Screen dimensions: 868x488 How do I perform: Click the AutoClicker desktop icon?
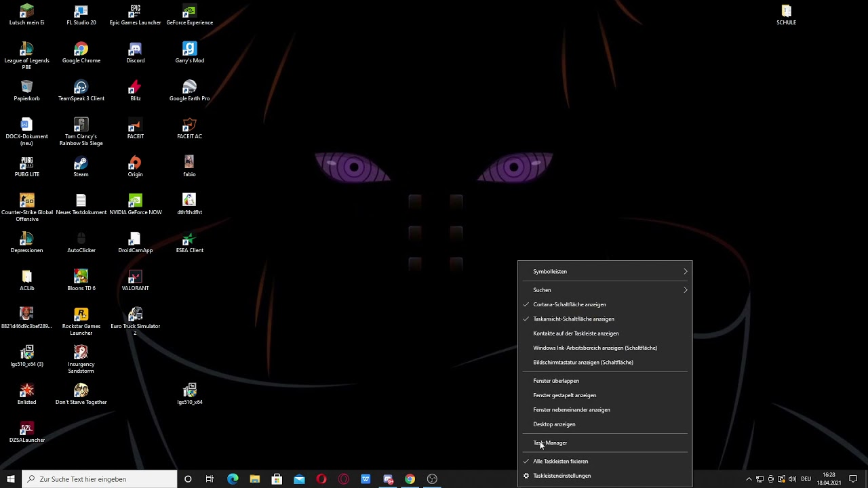click(x=81, y=243)
